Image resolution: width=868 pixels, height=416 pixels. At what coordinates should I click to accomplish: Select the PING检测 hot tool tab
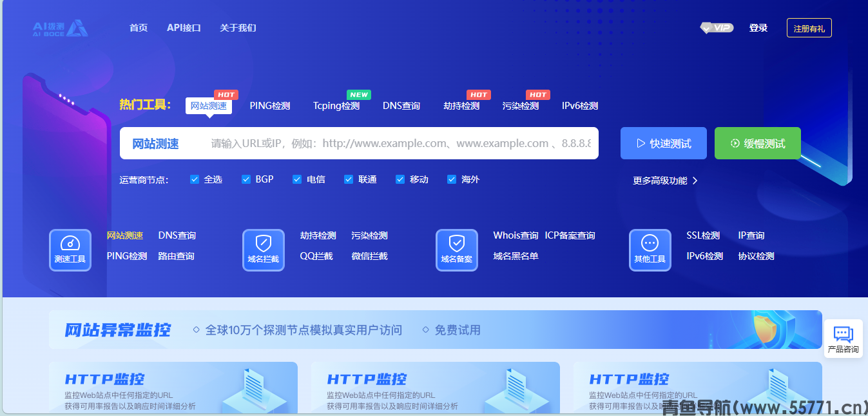tap(270, 106)
